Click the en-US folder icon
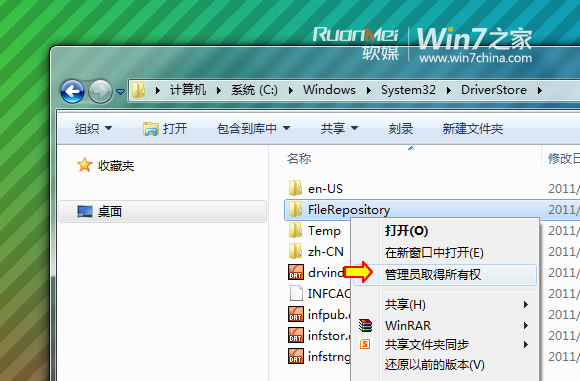Screen dimensions: 580x381 coord(295,188)
